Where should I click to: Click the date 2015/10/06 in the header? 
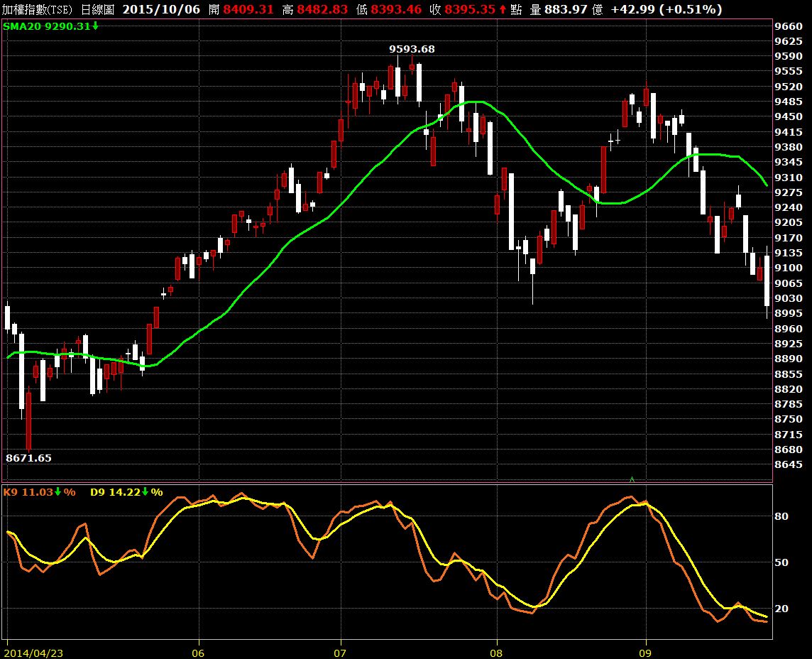point(161,9)
